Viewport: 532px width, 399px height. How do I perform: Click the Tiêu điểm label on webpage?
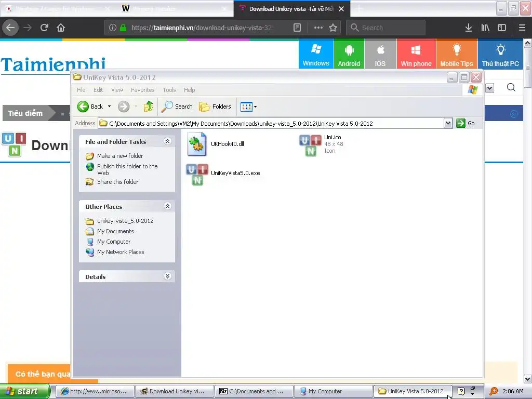(x=25, y=113)
